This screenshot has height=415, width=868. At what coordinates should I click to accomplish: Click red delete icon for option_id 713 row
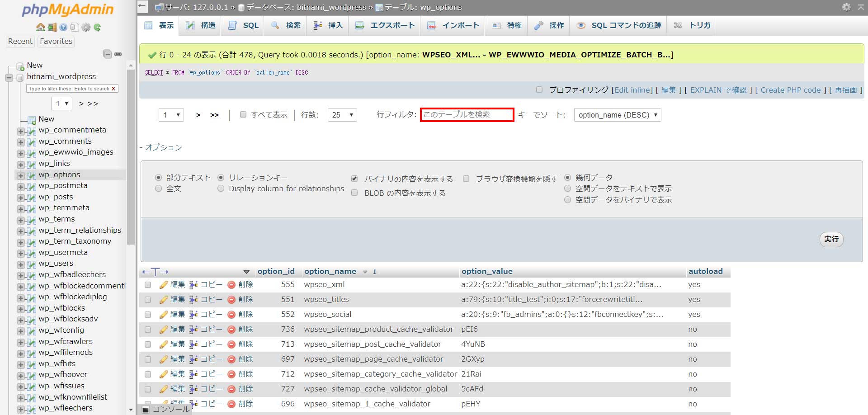(231, 344)
